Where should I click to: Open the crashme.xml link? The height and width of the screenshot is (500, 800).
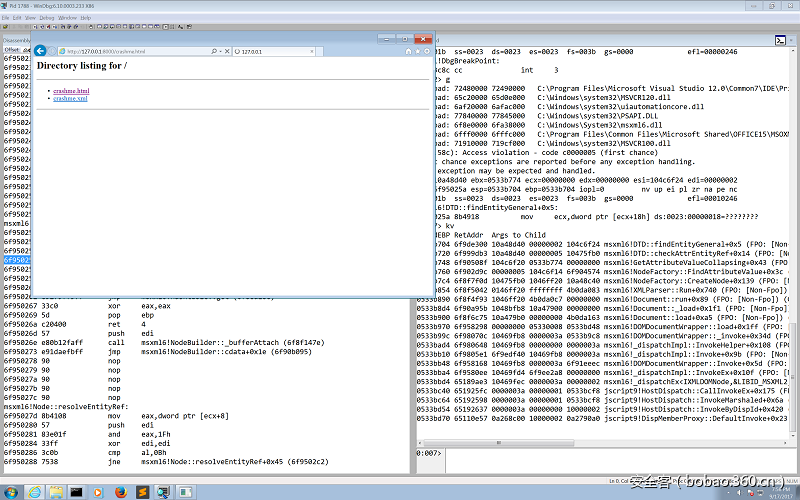coord(70,99)
